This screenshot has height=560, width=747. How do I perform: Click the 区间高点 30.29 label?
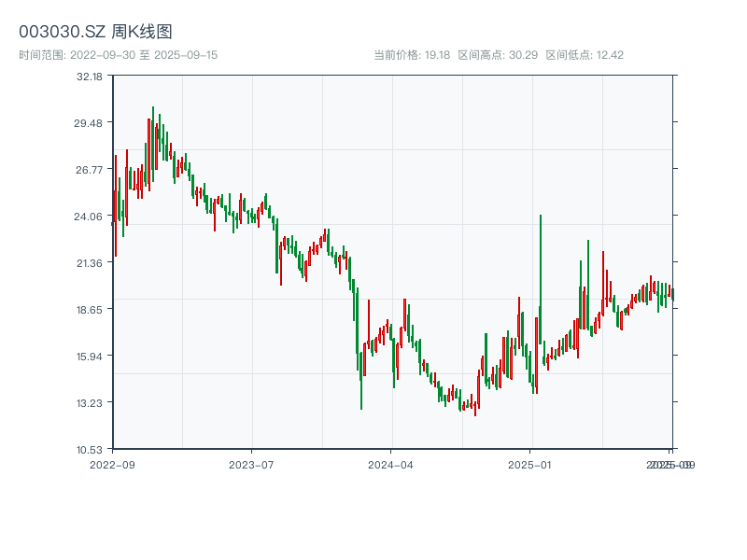498,55
